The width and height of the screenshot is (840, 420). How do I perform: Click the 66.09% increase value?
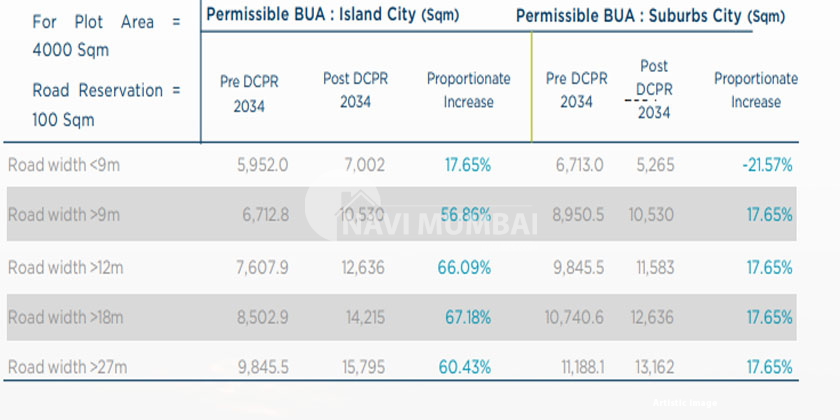coord(464,267)
